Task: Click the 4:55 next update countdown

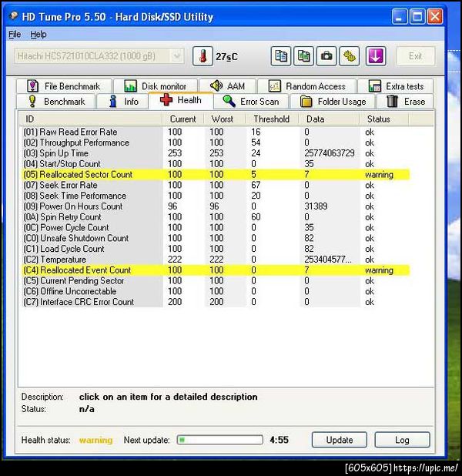Action: click(279, 440)
